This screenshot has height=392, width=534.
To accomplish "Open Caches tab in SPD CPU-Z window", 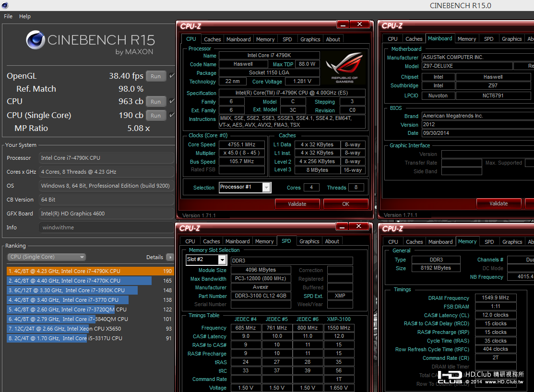I will point(212,241).
